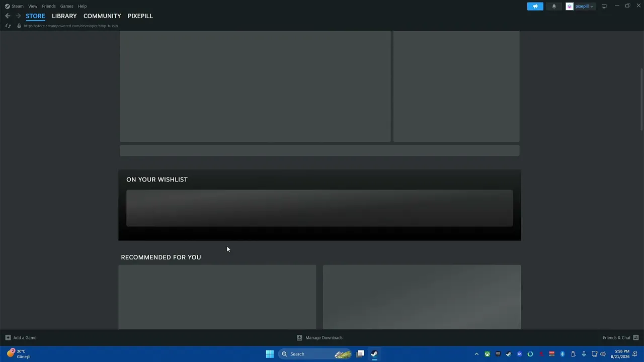This screenshot has height=362, width=644.
Task: Click the microphone tray icon
Action: (584, 354)
